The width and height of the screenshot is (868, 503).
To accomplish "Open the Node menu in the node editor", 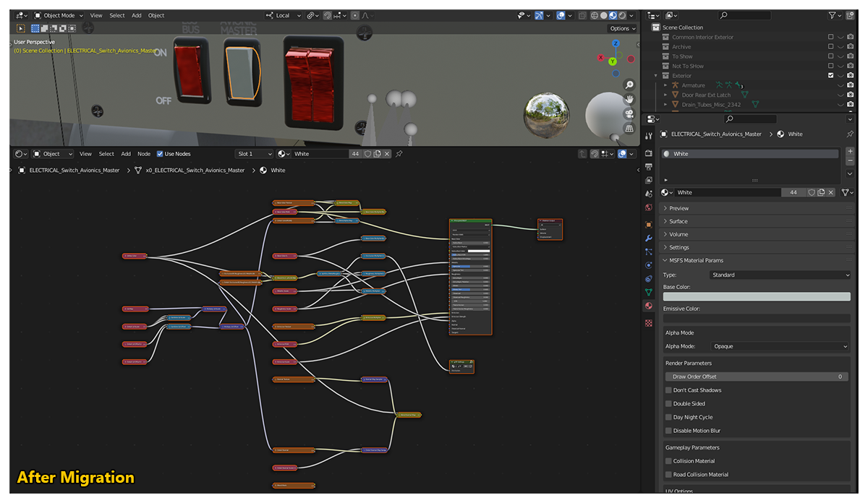I will [144, 154].
